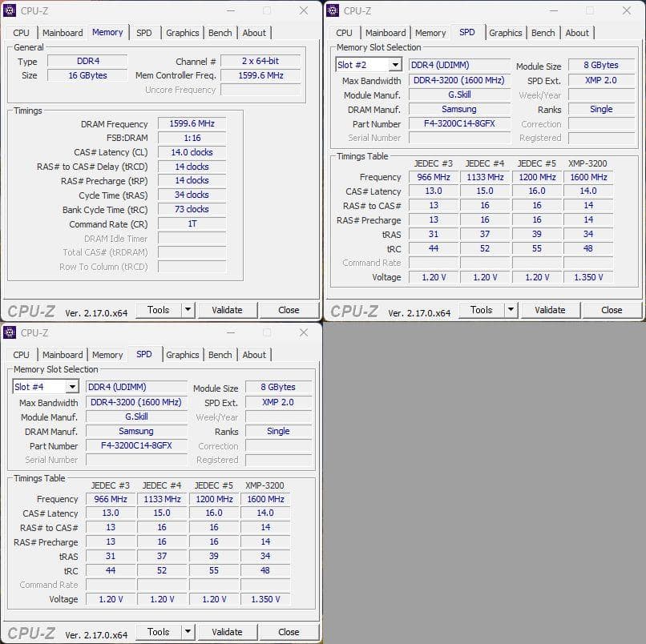Expand the Tools dropdown arrow in the Slot #4 window
The image size is (646, 644).
188,632
